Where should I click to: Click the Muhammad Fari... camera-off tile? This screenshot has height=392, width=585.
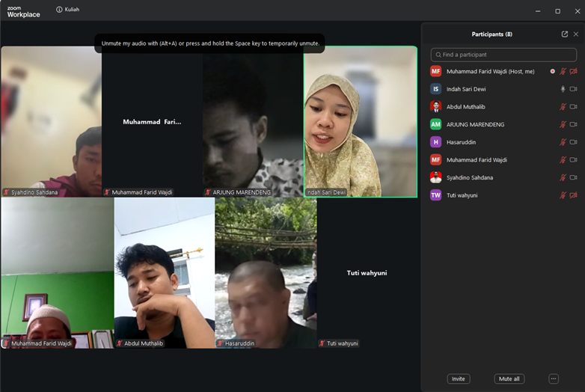(x=152, y=122)
